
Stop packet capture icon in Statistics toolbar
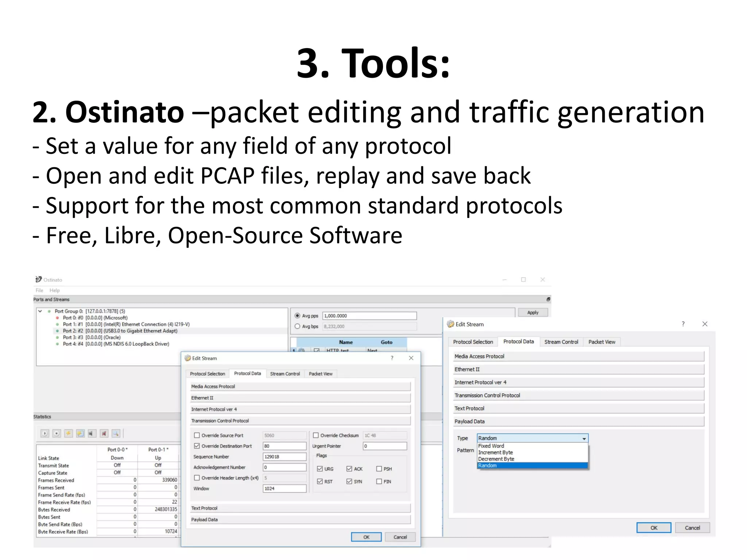[x=104, y=433]
